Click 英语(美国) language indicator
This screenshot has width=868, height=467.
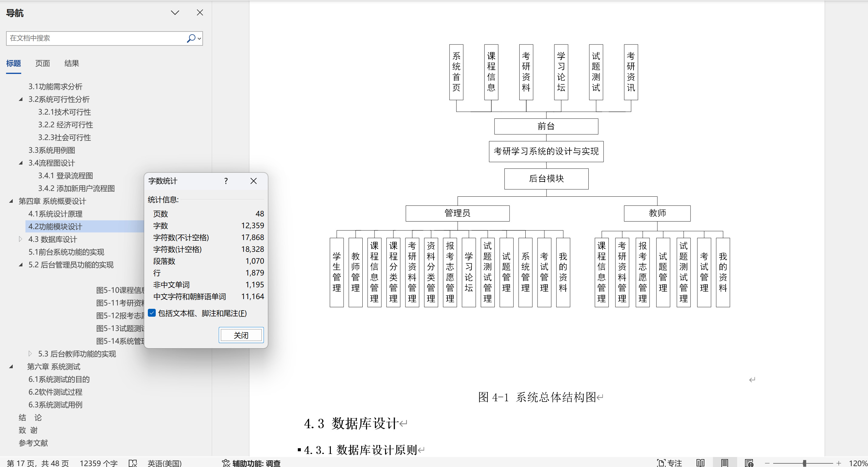[165, 463]
